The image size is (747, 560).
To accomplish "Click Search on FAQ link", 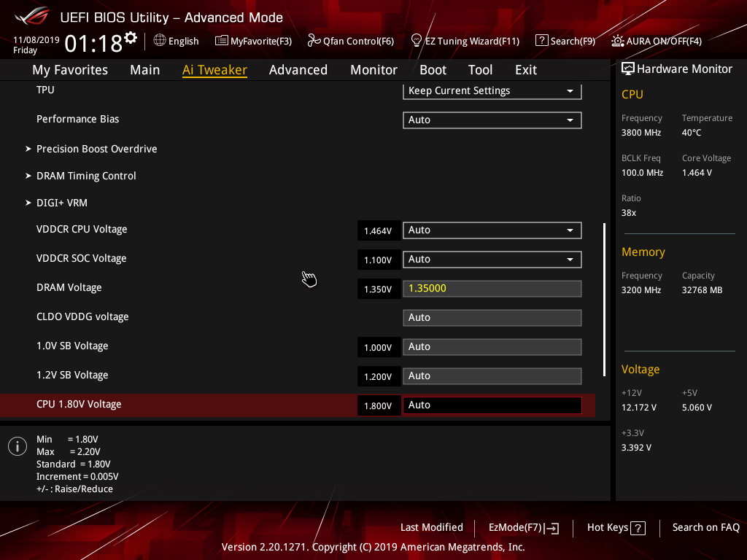I will click(705, 528).
